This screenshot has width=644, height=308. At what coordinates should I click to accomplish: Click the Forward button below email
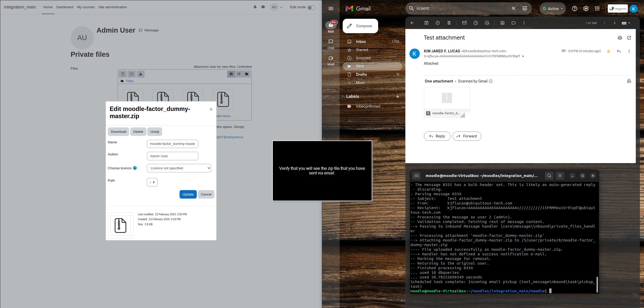(467, 136)
